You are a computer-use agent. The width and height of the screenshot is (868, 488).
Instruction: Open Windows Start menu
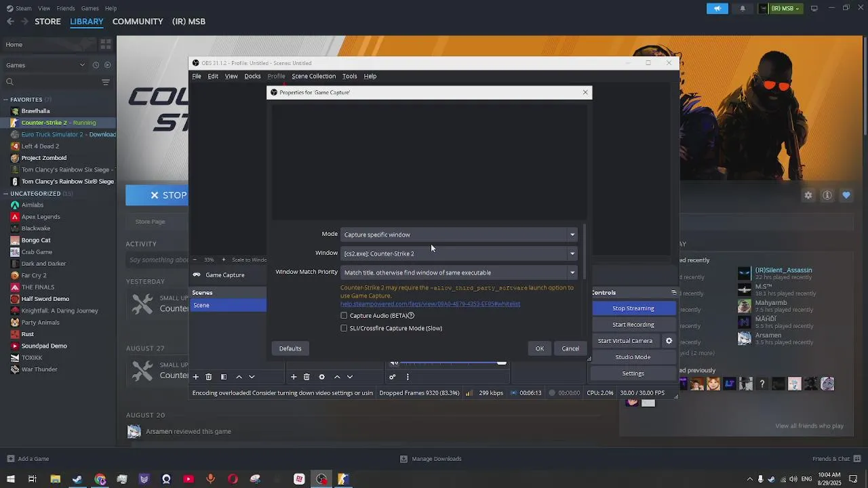pyautogui.click(x=10, y=479)
